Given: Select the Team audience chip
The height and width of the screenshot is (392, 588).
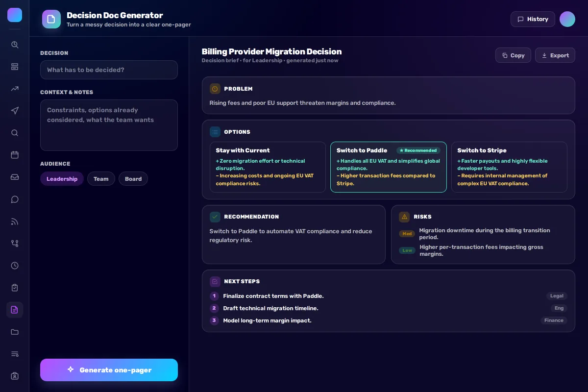Looking at the screenshot, I should (101, 179).
